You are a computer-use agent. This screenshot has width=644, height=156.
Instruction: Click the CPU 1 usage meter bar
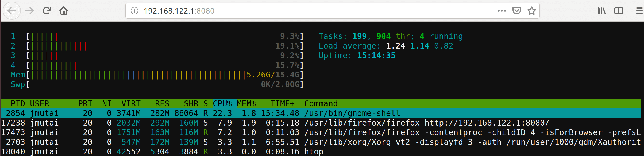[x=165, y=36]
